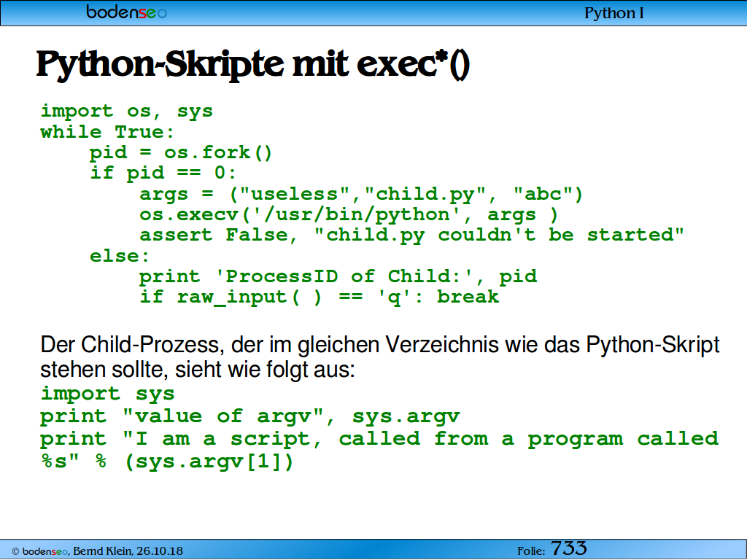Screen dimensions: 747x560
Task: Click the 'while True:' code line
Action: coord(108,132)
